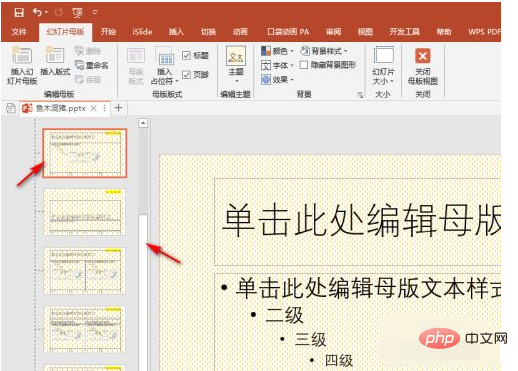This screenshot has height=371, width=518.
Task: Click the Save icon in quick access toolbar
Action: 19,12
